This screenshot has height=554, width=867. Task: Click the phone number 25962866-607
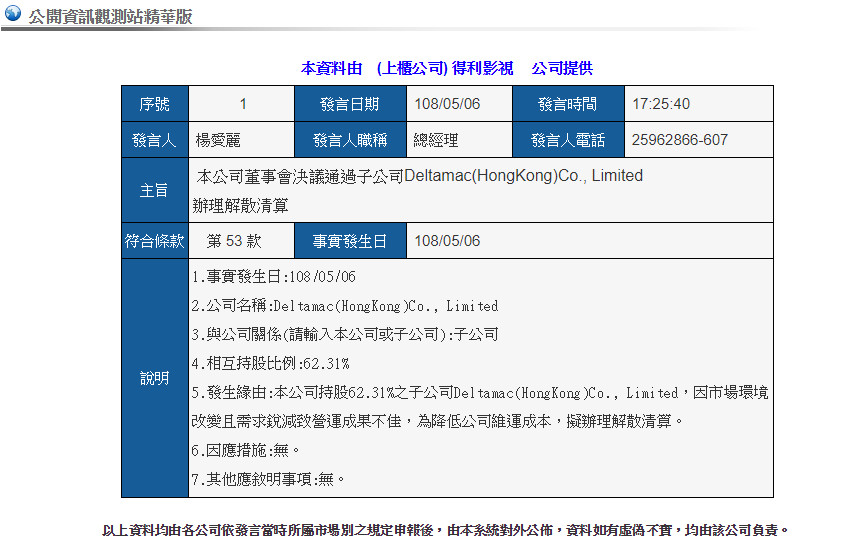pyautogui.click(x=680, y=140)
